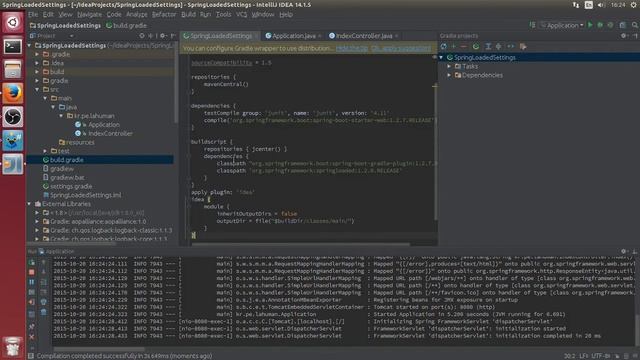640x360 pixels.
Task: Click build.gradle breadcrumb in navigation bar
Action: (x=126, y=25)
